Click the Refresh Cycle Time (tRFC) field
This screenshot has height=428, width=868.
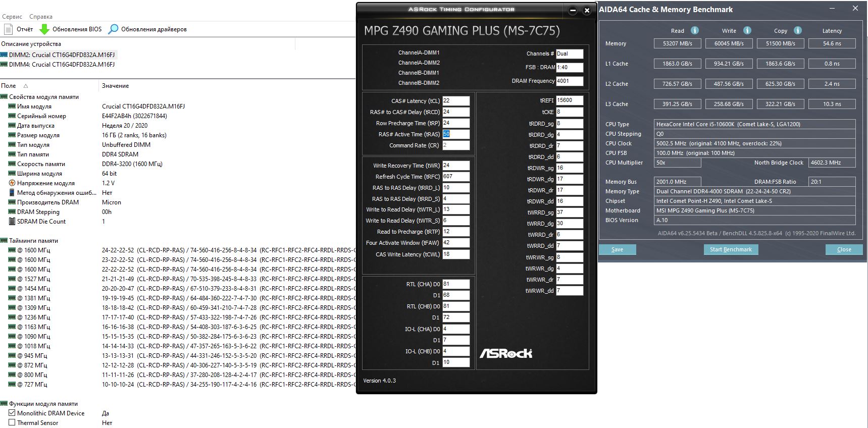click(x=456, y=177)
